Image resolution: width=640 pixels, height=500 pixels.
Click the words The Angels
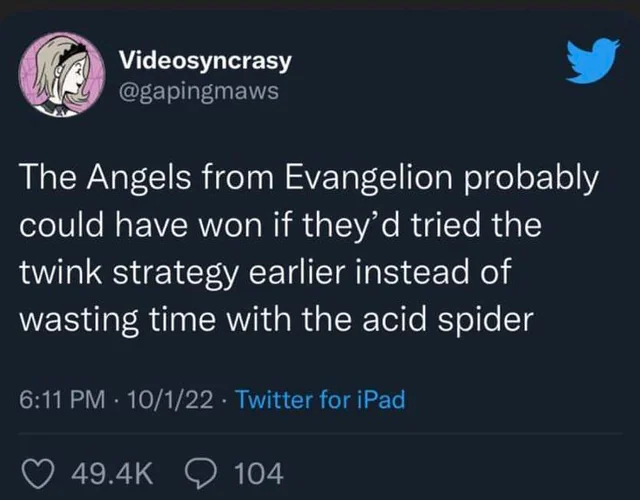tap(92, 180)
